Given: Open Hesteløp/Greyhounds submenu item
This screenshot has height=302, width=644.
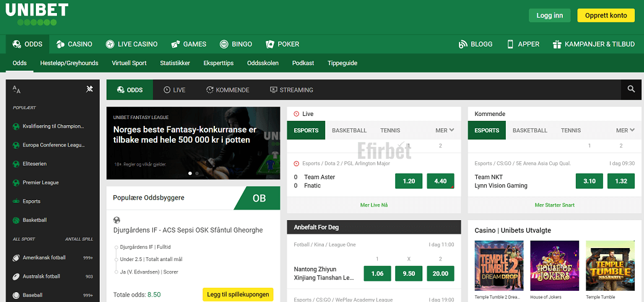Looking at the screenshot, I should click(69, 63).
